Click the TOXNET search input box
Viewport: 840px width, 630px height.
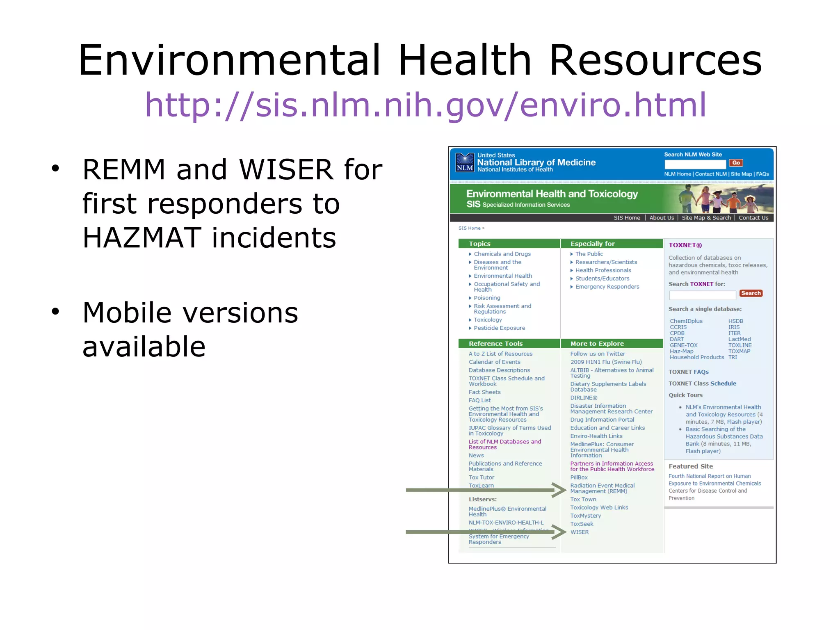[702, 295]
